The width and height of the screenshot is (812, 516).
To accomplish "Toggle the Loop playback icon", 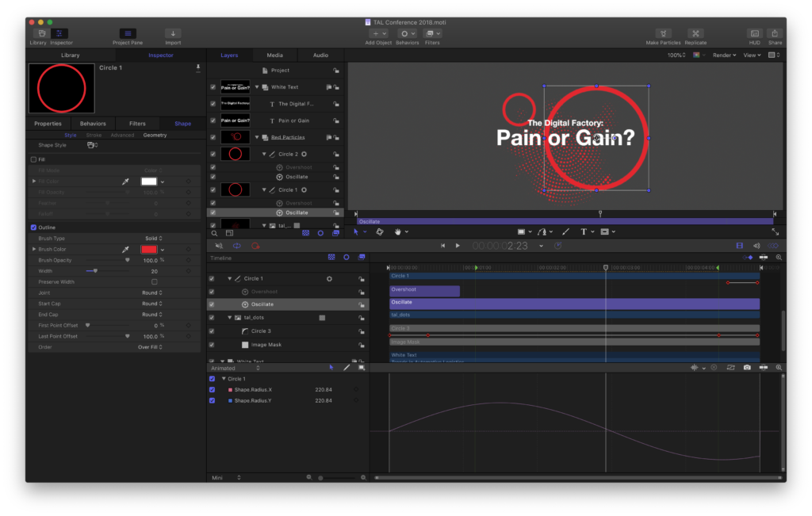I will (236, 246).
